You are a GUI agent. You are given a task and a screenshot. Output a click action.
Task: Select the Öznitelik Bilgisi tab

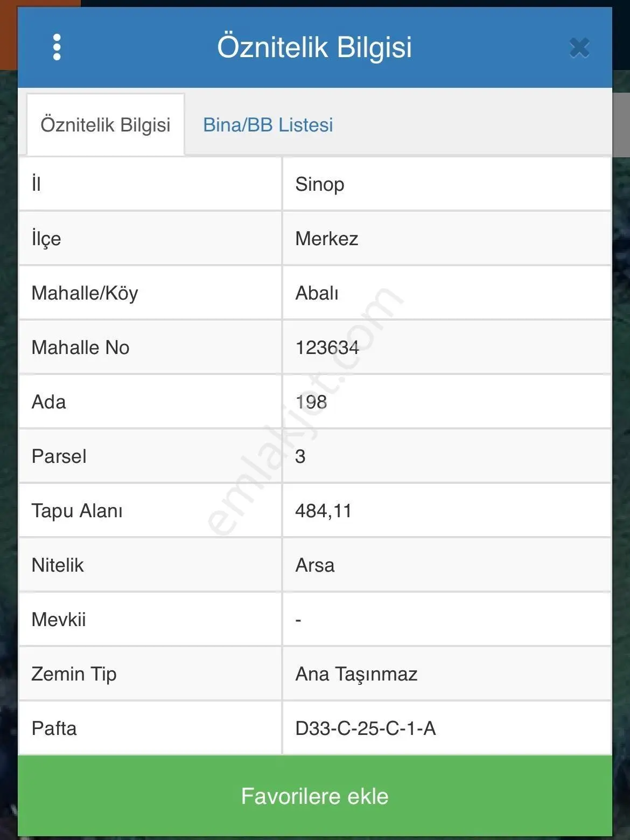pos(106,125)
